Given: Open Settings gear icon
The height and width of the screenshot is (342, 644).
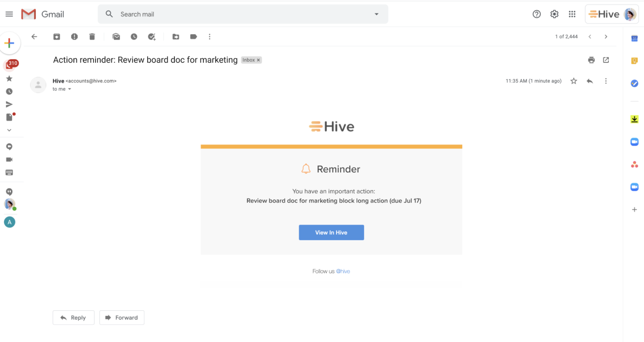Looking at the screenshot, I should click(554, 14).
